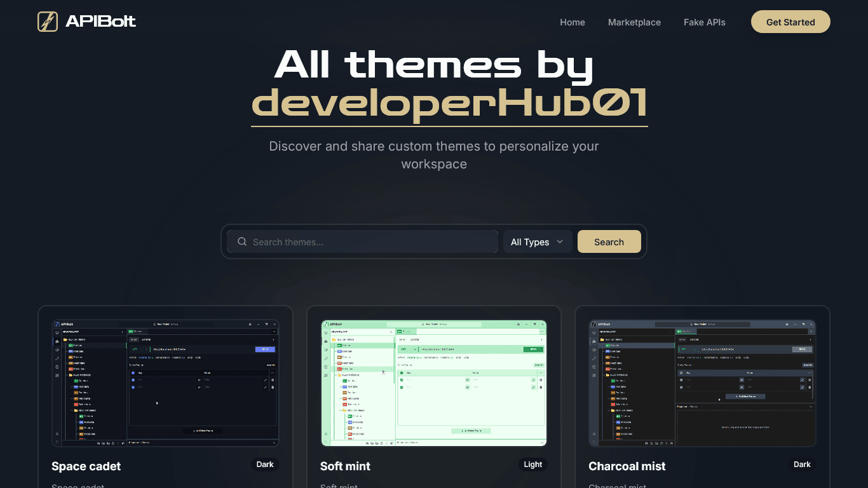
Task: Focus the Search themes input field
Action: point(372,242)
